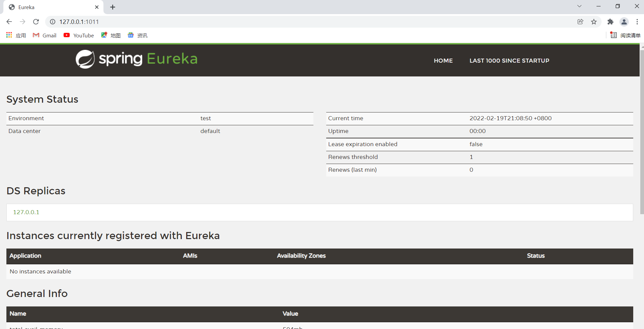Click the System Status heading

coord(42,99)
